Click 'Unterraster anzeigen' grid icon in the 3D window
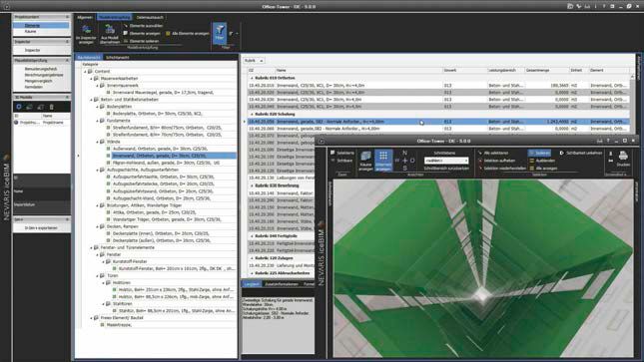The height and width of the screenshot is (362, 644). (x=383, y=161)
